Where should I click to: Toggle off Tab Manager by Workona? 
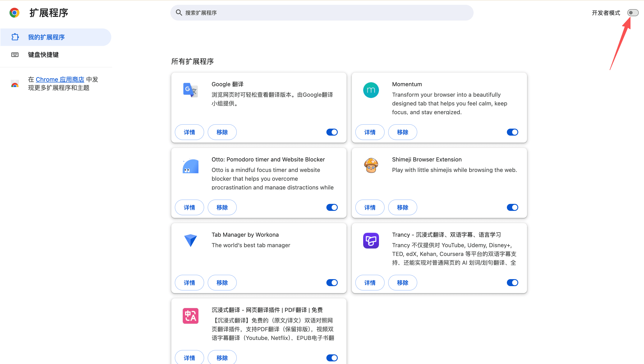point(332,282)
